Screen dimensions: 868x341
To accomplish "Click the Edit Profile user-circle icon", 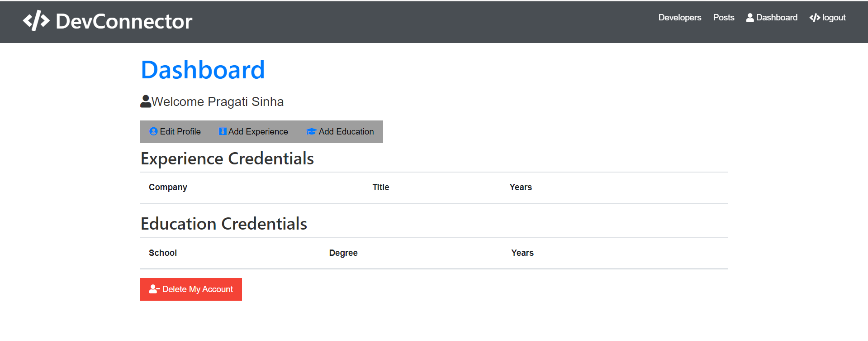I will [153, 131].
